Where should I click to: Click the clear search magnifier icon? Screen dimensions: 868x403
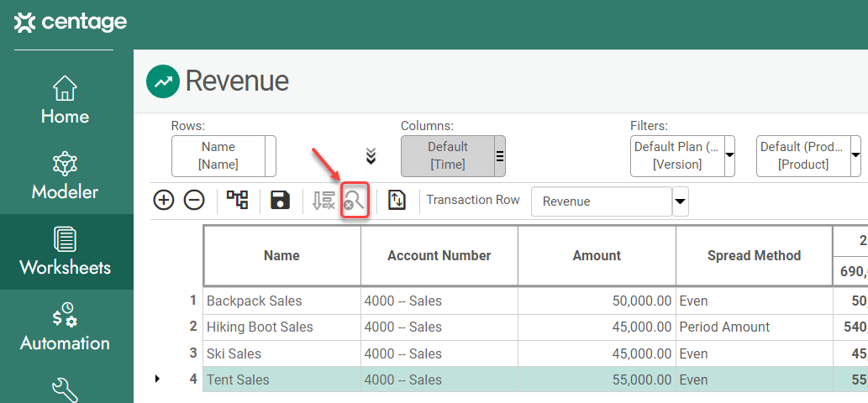point(355,200)
